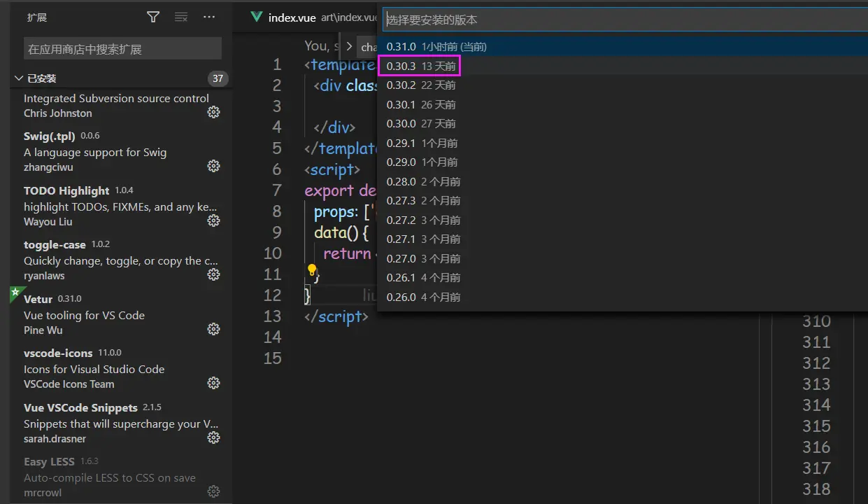This screenshot has height=504, width=868.
Task: Click the Vue file icon on index.vue tab
Action: coord(257,17)
